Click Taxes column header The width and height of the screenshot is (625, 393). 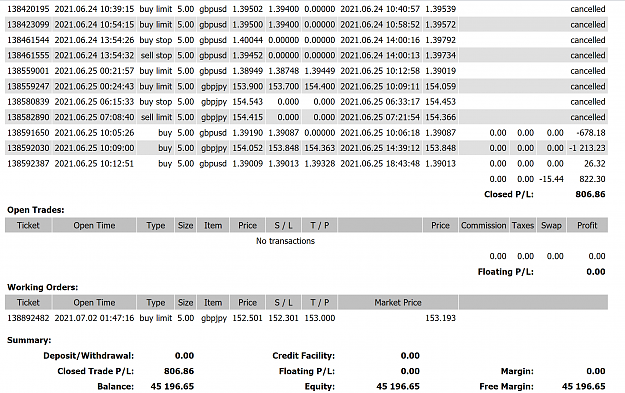click(x=523, y=225)
